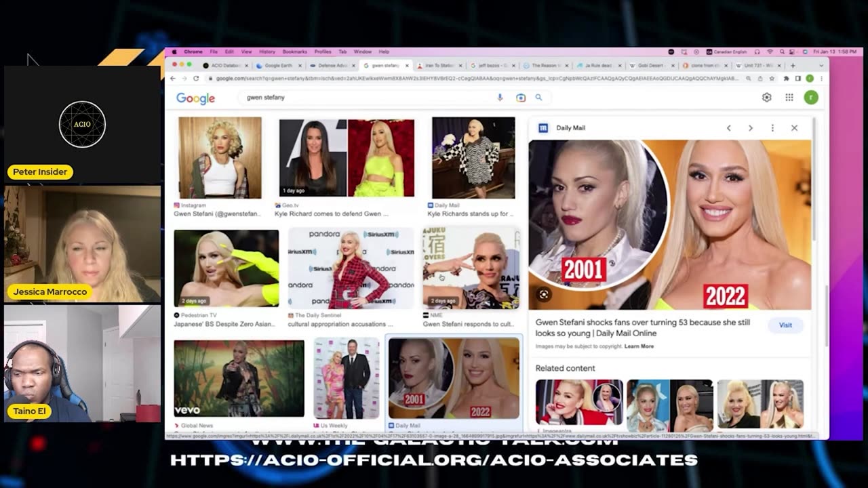Go to previous image in preview panel
This screenshot has width=868, height=488.
[x=729, y=128]
